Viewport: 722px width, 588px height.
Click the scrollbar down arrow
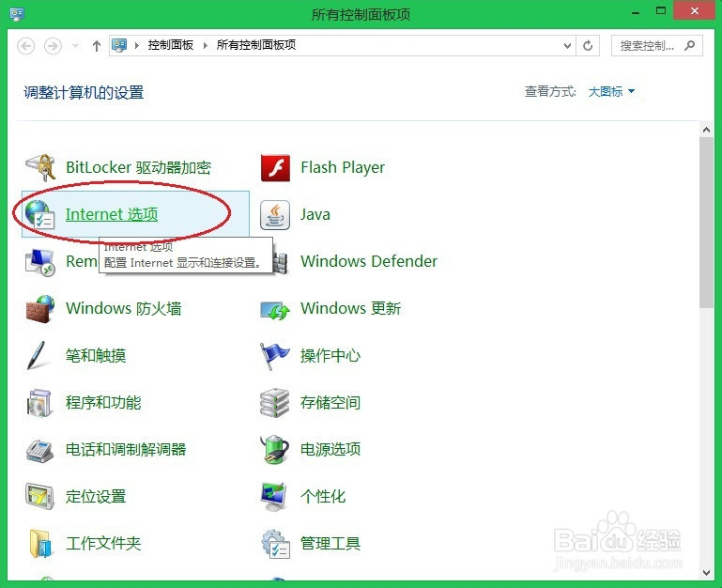pos(706,573)
